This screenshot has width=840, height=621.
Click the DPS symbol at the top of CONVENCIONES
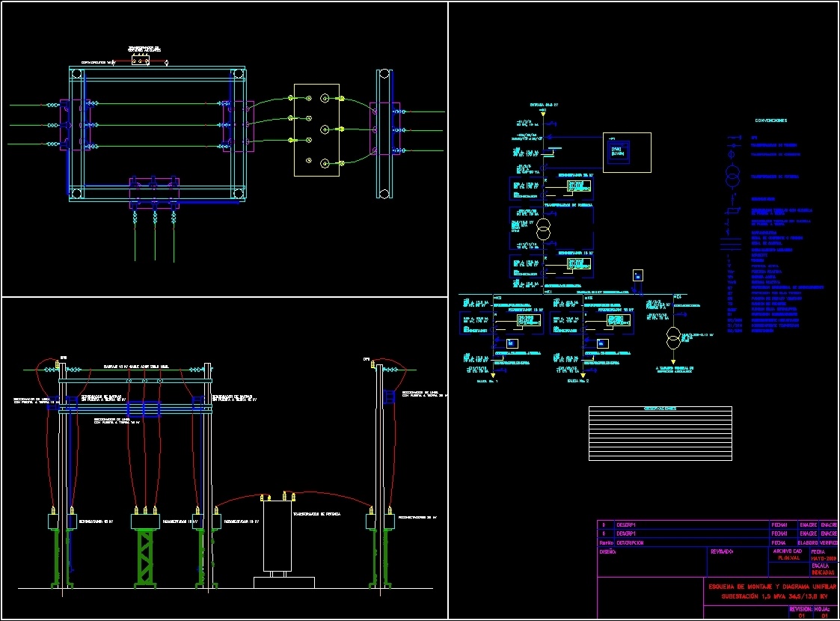click(x=734, y=137)
